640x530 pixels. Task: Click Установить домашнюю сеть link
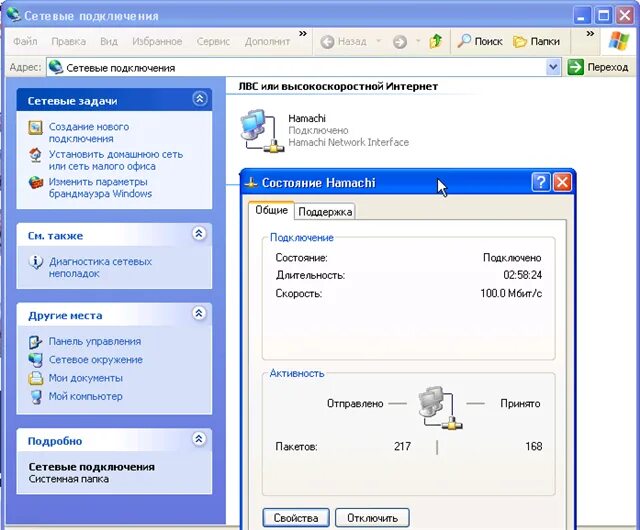tap(116, 160)
